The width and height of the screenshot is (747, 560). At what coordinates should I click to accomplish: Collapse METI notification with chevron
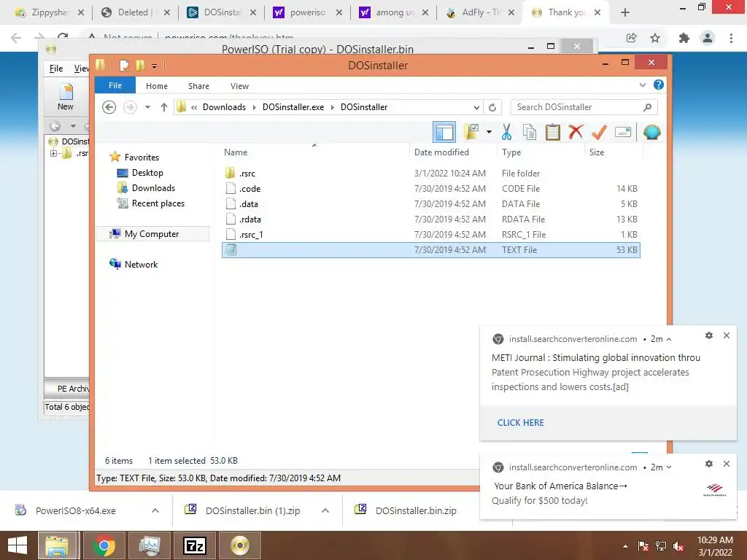pyautogui.click(x=669, y=339)
